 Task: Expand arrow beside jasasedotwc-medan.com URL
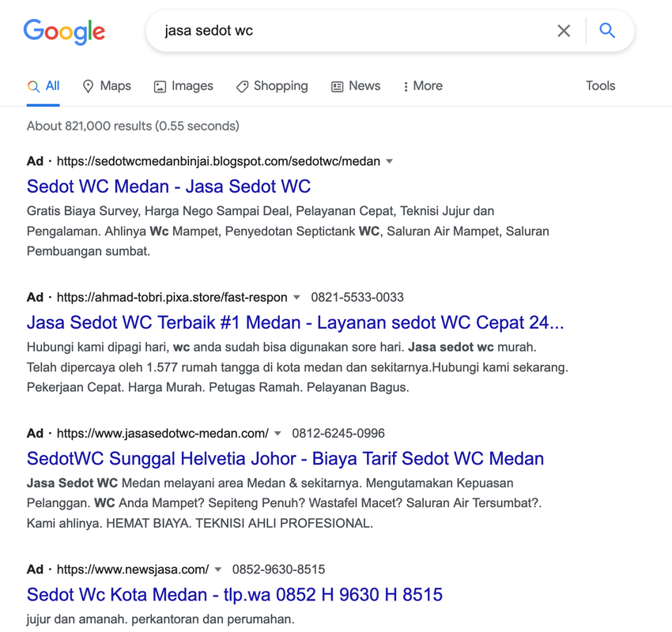(277, 434)
